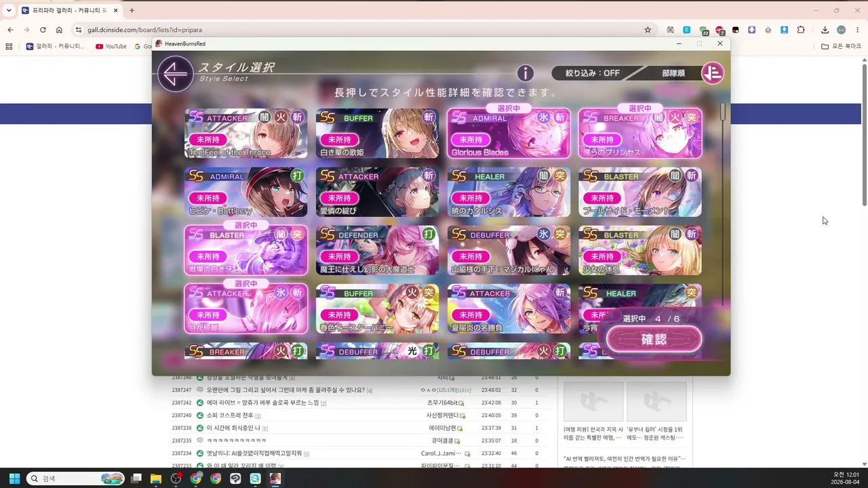868x488 pixels.
Task: Open the purple download-arrow extension
Action: point(752,30)
